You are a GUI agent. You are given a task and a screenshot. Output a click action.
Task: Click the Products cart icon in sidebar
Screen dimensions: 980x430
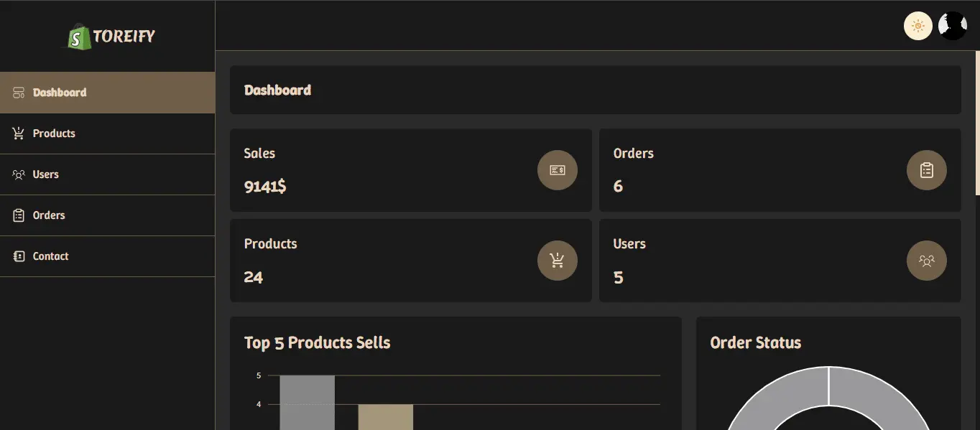pyautogui.click(x=19, y=134)
